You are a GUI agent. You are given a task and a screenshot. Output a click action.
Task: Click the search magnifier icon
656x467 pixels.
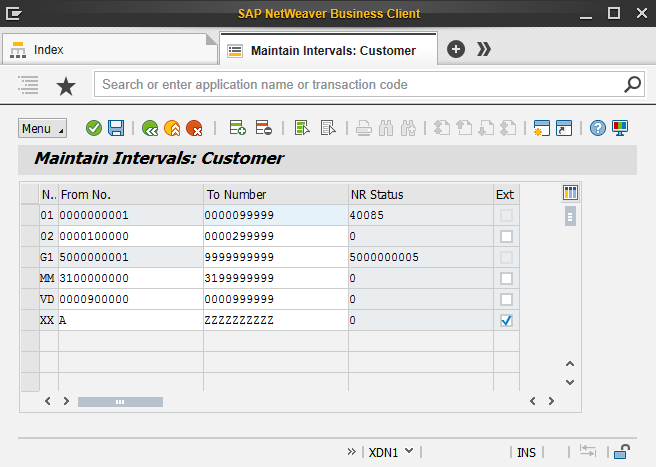632,85
